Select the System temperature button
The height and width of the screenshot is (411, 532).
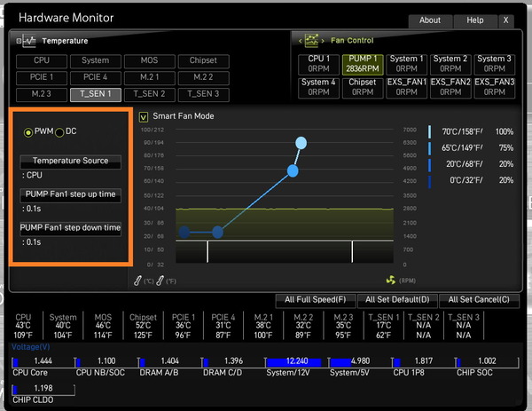click(96, 60)
